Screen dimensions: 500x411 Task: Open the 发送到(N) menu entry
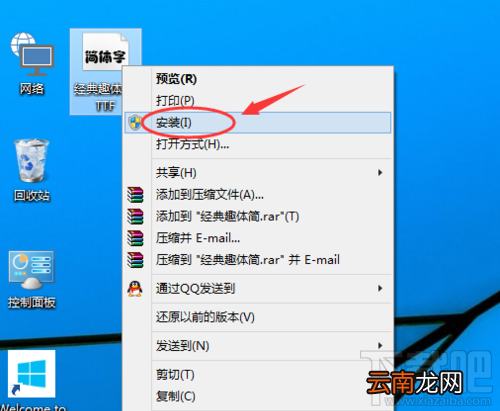[x=258, y=346]
